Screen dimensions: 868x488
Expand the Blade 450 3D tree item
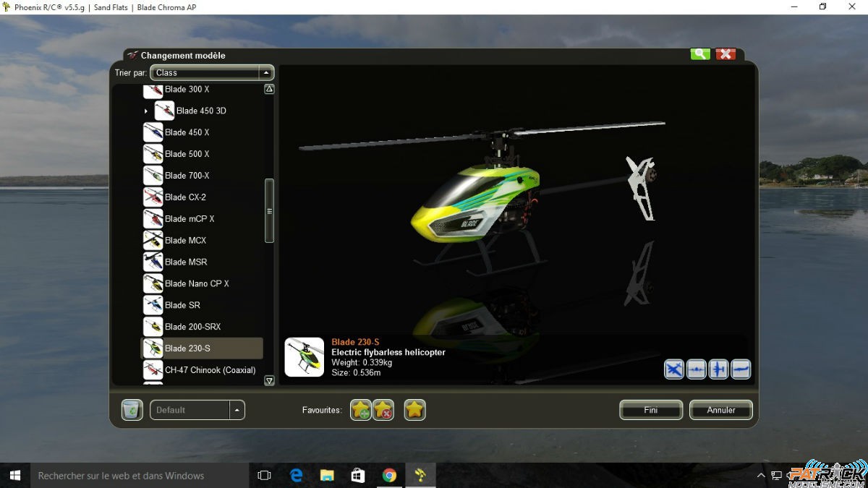tap(146, 111)
